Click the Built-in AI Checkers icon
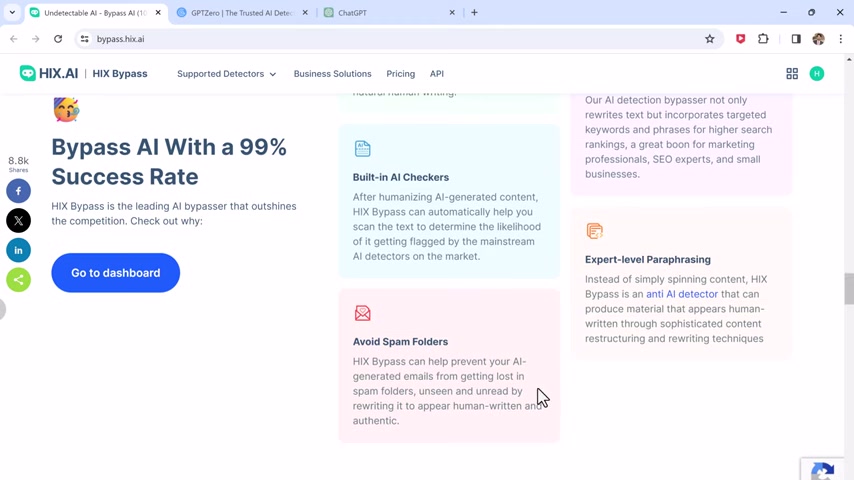The height and width of the screenshot is (480, 854). tap(362, 148)
